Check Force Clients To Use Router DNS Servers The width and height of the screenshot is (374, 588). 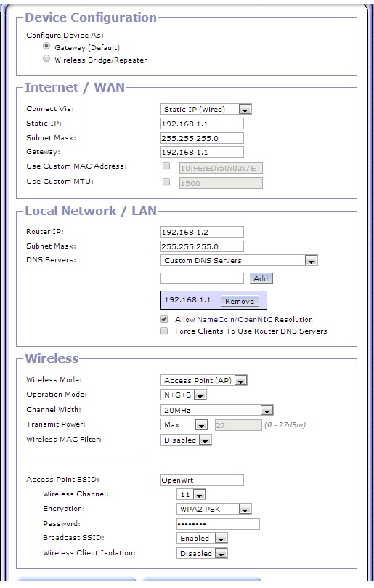pyautogui.click(x=164, y=331)
